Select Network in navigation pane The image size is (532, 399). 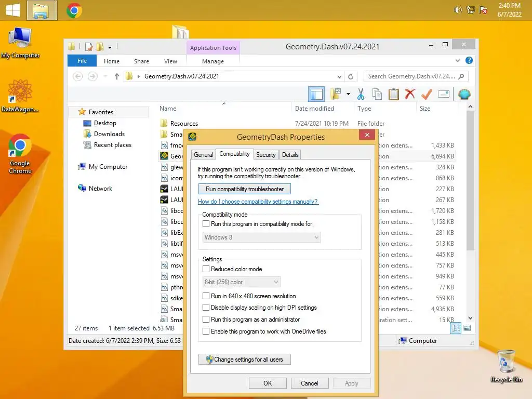pyautogui.click(x=100, y=188)
